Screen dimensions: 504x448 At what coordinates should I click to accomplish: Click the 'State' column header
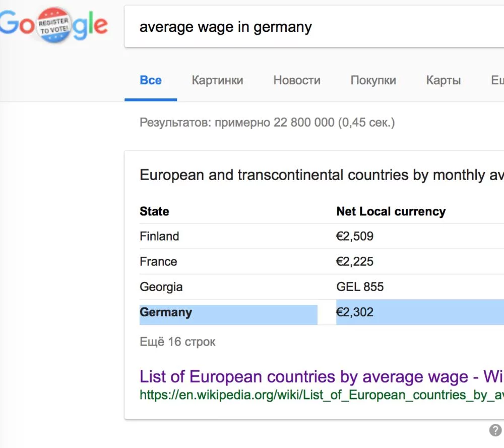tap(154, 211)
